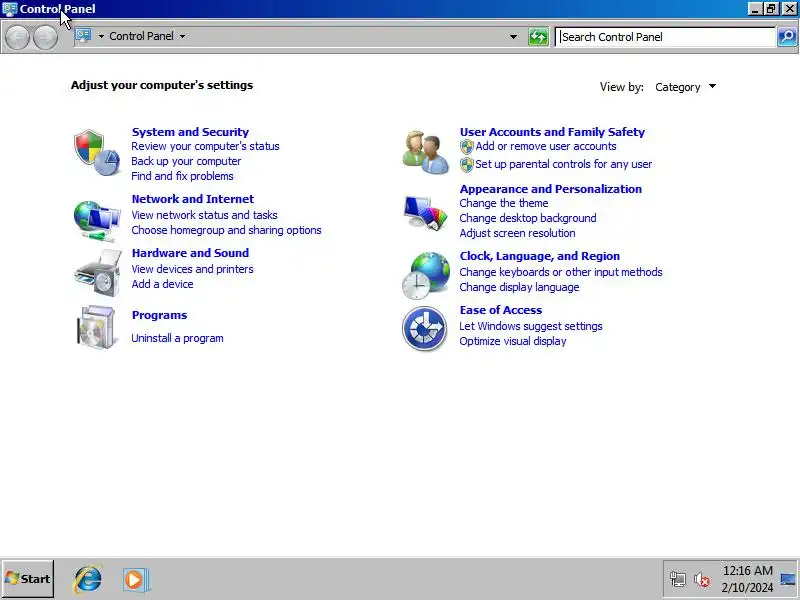Open the User Accounts people icon
Screen dimensions: 800x600
(x=426, y=152)
